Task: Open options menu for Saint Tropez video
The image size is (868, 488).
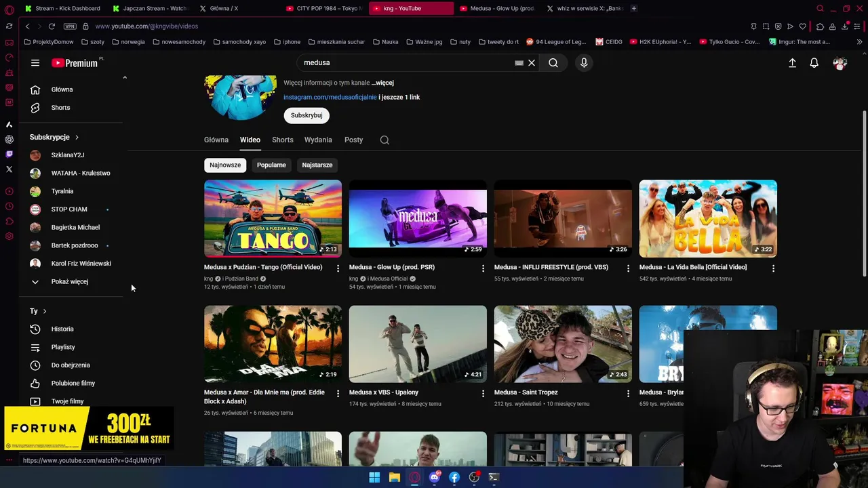Action: (x=628, y=394)
